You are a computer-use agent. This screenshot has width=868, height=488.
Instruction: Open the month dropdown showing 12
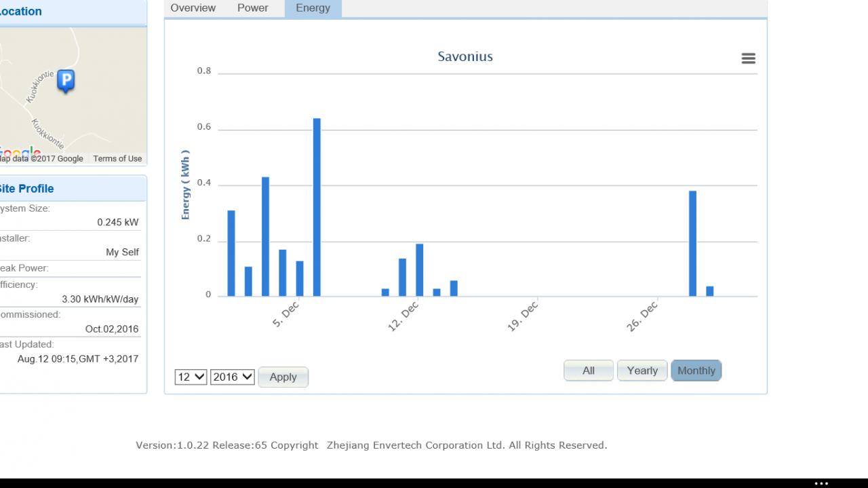[x=191, y=377]
